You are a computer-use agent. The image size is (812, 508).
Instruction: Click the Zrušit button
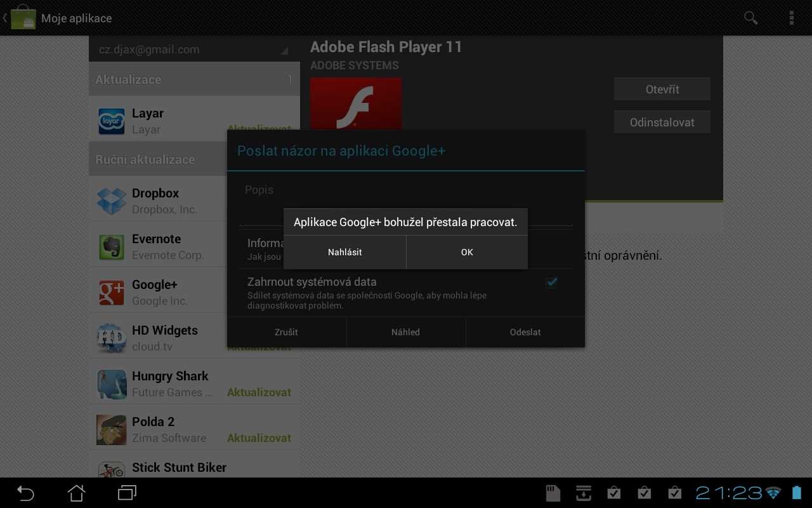(287, 332)
